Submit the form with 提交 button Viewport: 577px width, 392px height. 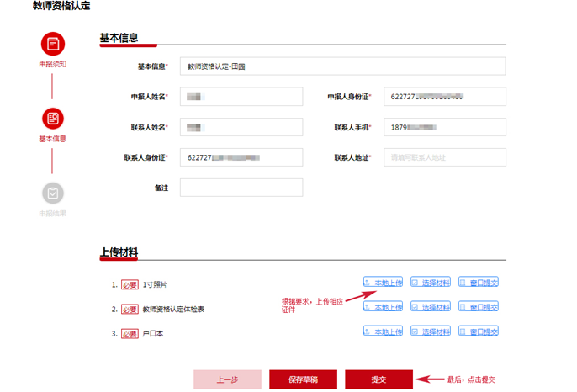click(378, 379)
